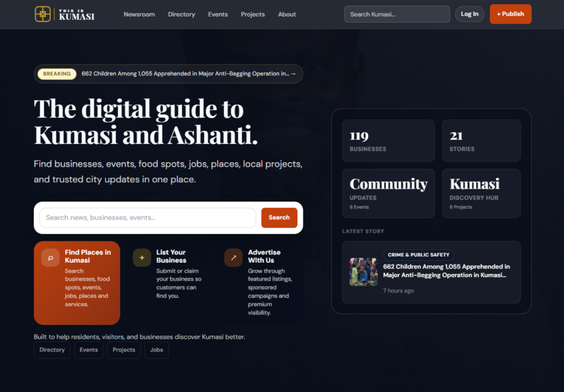Click the arrow icon beside Advertise With Us
The image size is (564, 392).
[x=234, y=258]
